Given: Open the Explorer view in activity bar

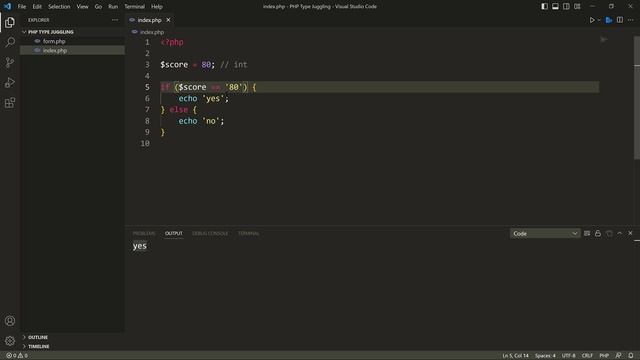Looking at the screenshot, I should click(10, 22).
